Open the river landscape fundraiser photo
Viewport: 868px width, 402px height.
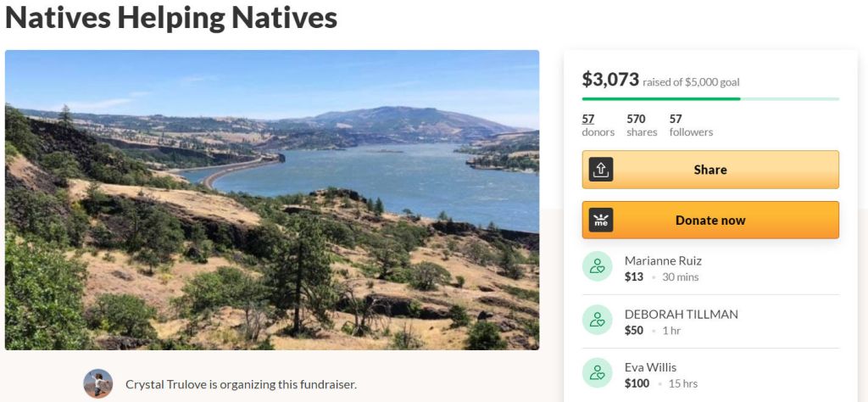(271, 199)
